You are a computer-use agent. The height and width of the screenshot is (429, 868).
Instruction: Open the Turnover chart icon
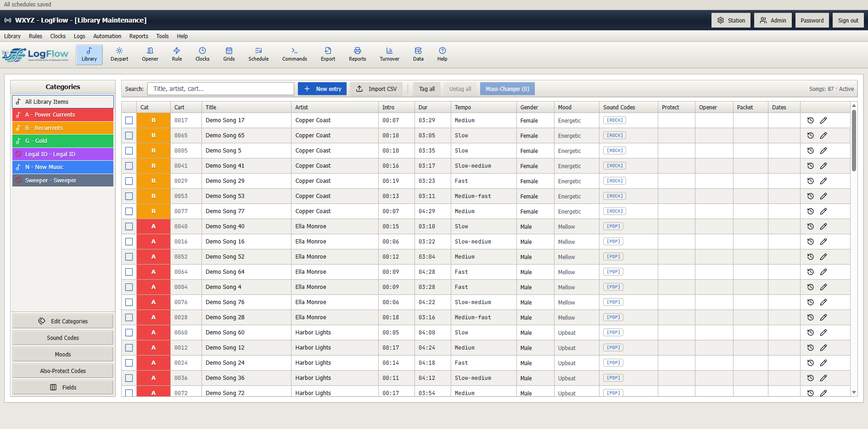coord(389,54)
